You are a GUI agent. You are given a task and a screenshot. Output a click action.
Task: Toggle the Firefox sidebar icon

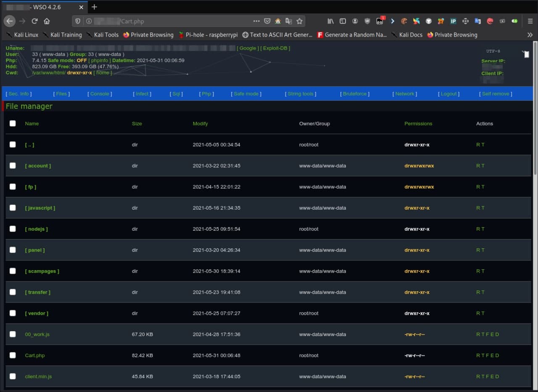pyautogui.click(x=343, y=21)
